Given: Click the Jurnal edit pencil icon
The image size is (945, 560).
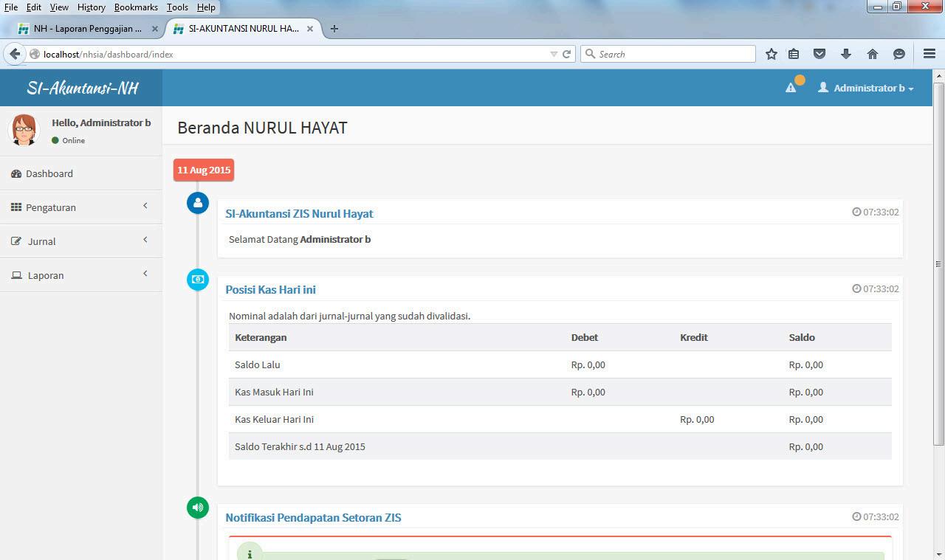Looking at the screenshot, I should (16, 241).
